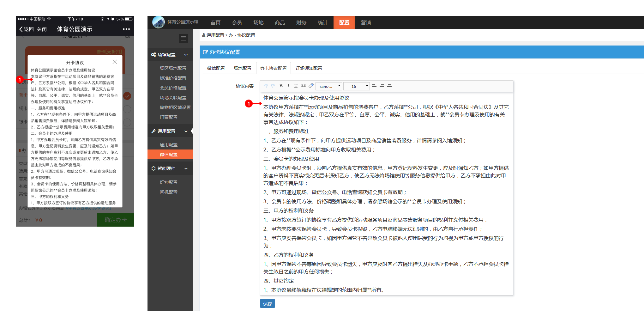Select the checked 普卡 radio on phone
The width and height of the screenshot is (644, 311).
click(127, 96)
